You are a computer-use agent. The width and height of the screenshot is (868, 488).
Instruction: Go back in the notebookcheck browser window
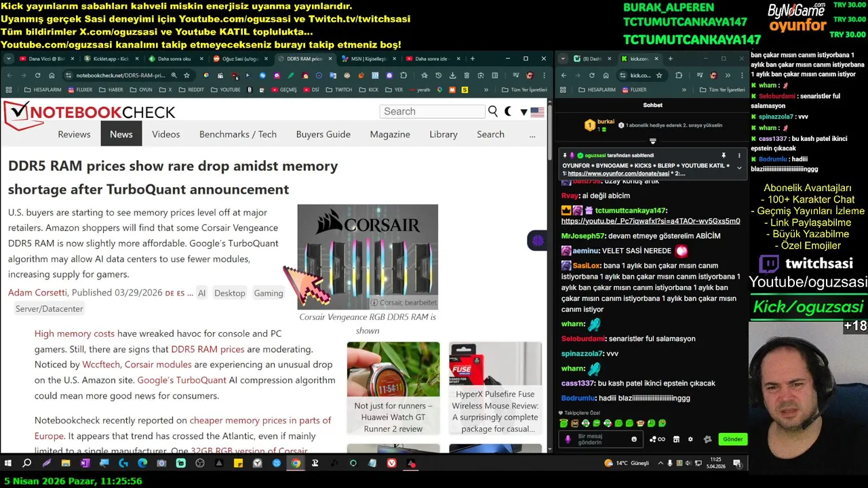click(9, 75)
